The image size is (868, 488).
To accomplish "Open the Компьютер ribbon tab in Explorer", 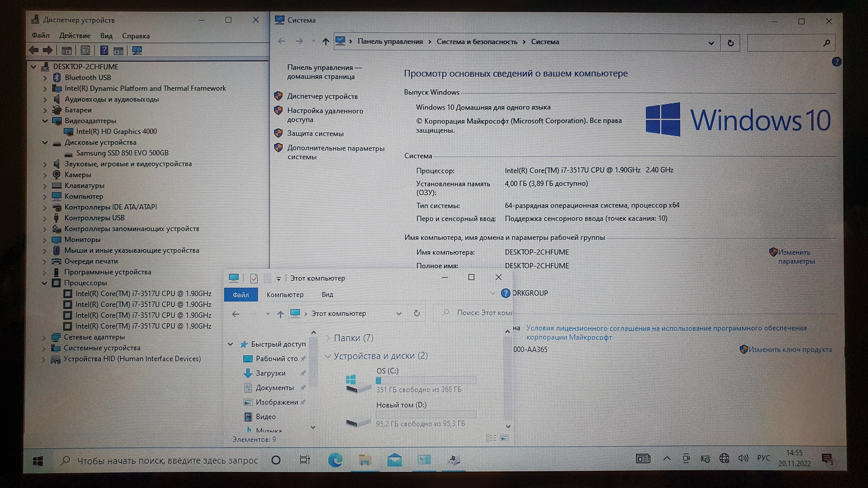I will pyautogui.click(x=285, y=295).
